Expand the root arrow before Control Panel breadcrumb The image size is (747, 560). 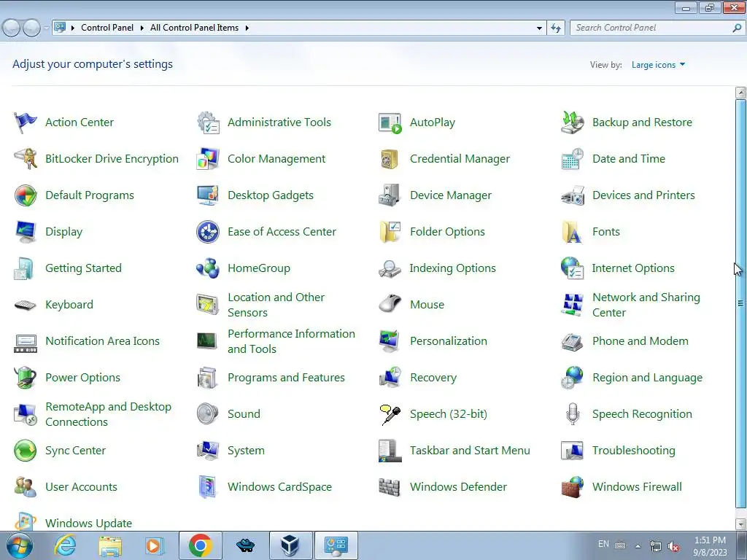coord(73,28)
